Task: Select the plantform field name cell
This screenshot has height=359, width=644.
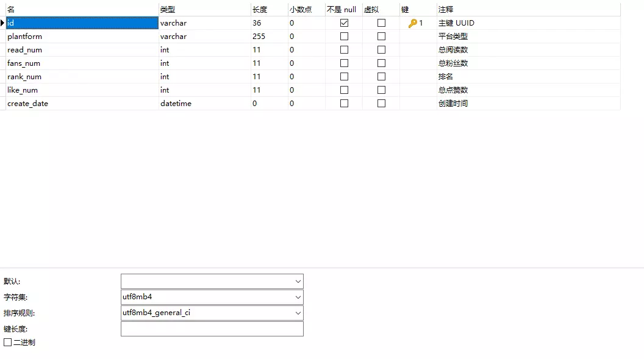Action: click(82, 37)
